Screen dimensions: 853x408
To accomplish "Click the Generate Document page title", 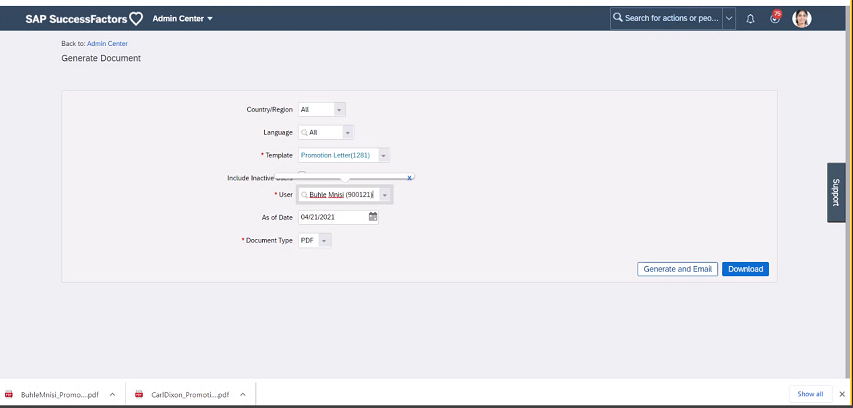I will pos(101,58).
